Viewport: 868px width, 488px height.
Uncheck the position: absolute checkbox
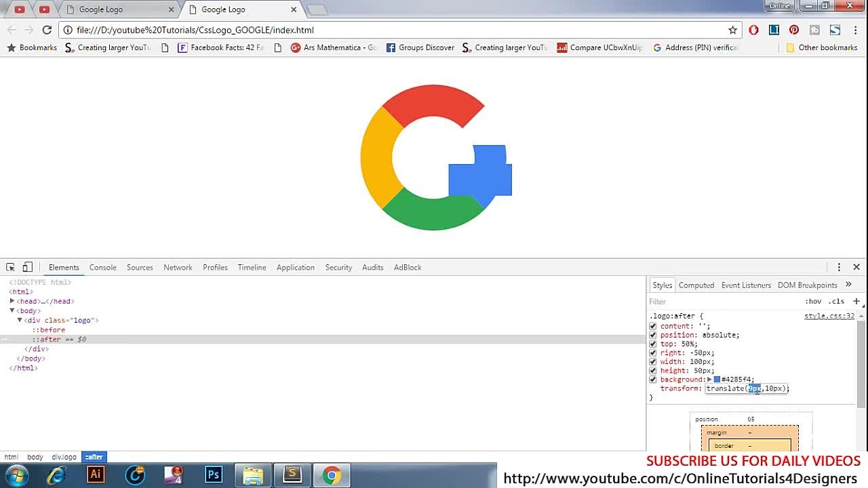coord(653,335)
